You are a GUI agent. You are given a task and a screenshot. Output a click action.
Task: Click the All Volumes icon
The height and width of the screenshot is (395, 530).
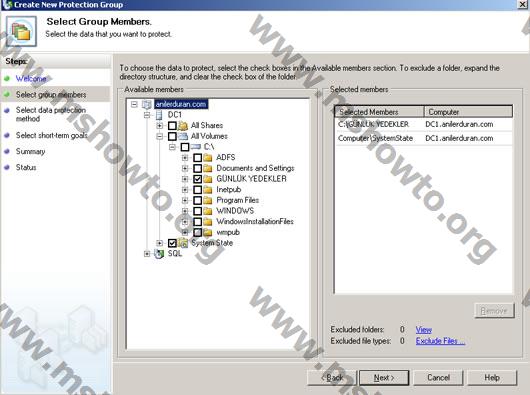(x=183, y=136)
